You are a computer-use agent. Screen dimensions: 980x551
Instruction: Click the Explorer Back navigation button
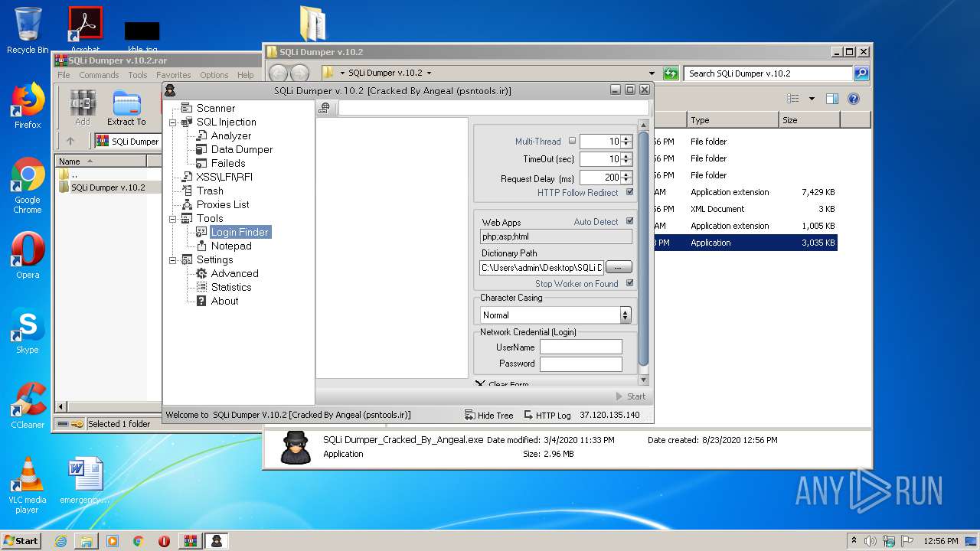(278, 73)
